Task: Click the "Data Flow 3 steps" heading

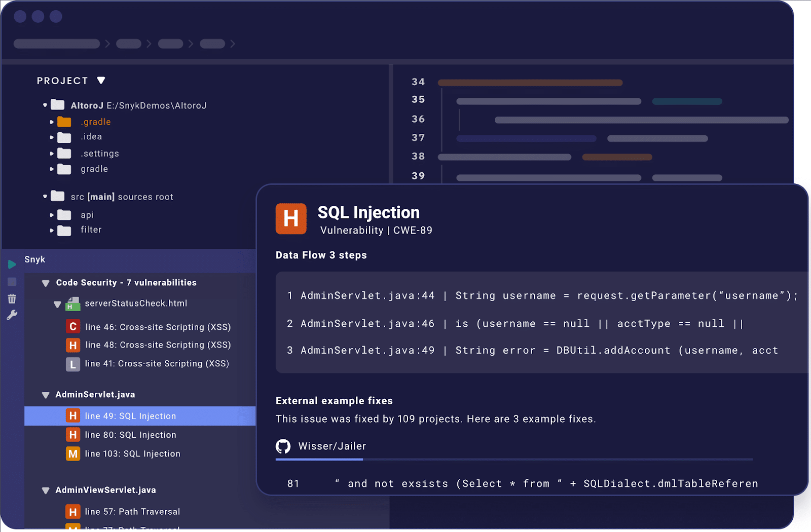Action: (321, 255)
